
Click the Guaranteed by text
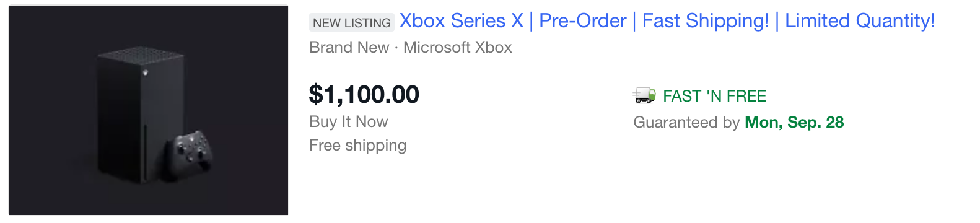point(686,122)
